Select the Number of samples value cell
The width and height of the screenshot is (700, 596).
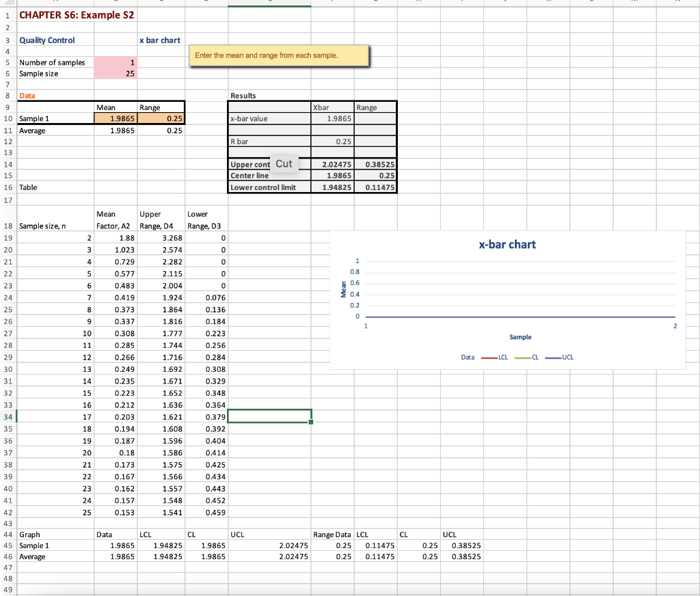114,62
